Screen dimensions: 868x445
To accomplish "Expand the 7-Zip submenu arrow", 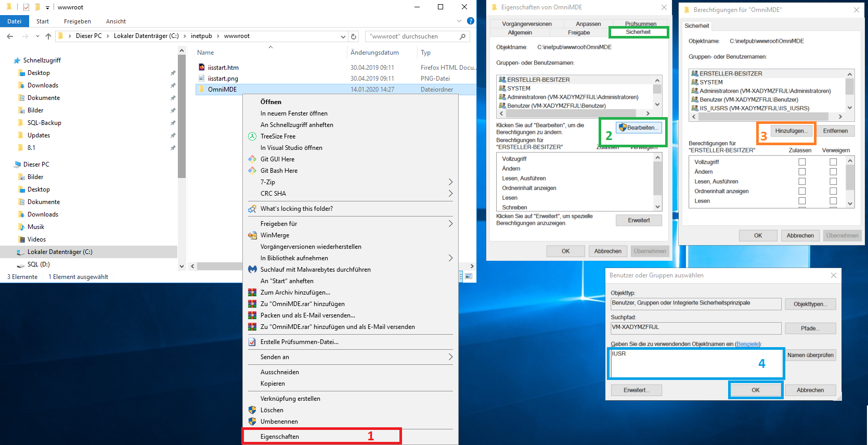I will [450, 182].
